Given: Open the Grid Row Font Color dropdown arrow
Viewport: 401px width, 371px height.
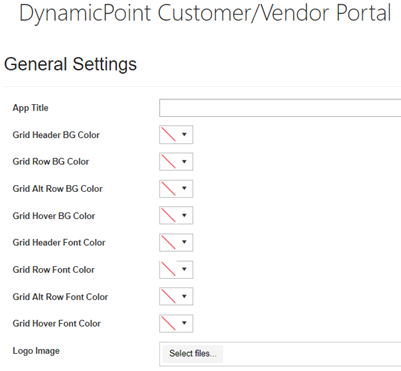Looking at the screenshot, I should [x=184, y=269].
